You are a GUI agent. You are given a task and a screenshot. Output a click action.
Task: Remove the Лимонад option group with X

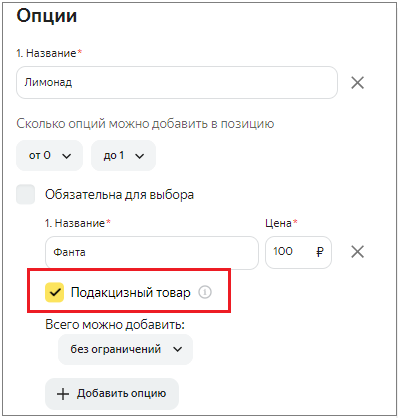(x=357, y=83)
